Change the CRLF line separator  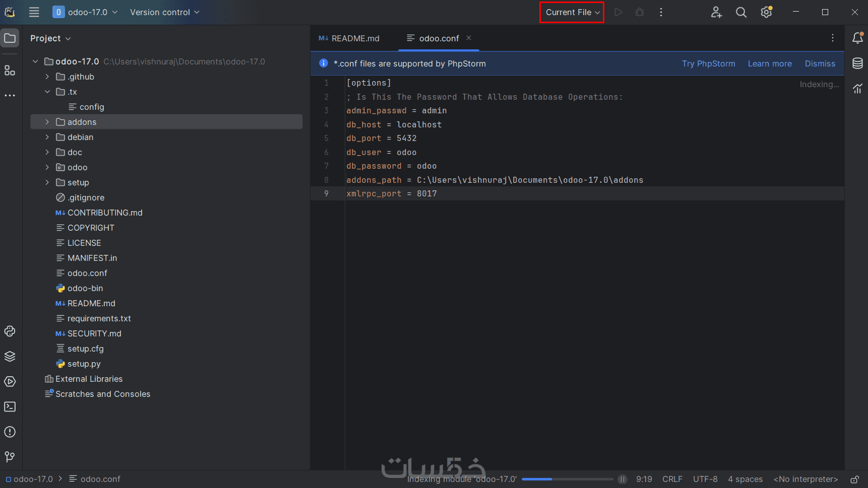tap(672, 479)
